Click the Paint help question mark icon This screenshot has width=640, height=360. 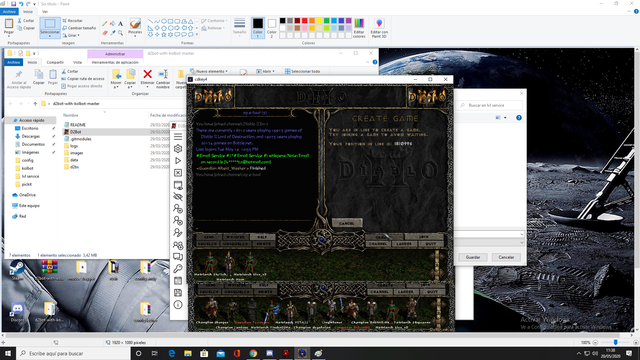pyautogui.click(x=636, y=12)
